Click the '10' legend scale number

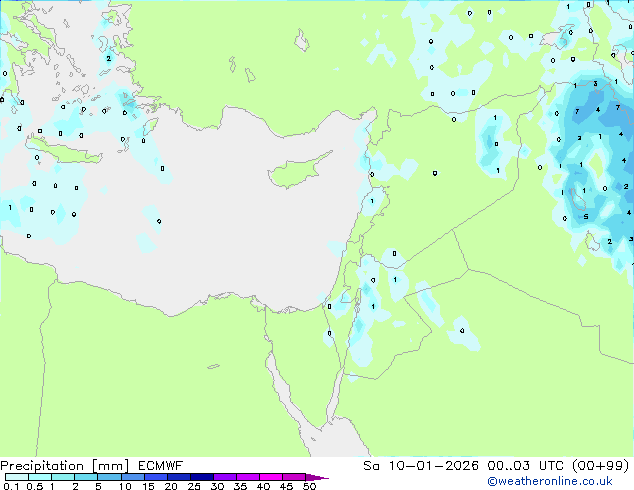(125, 486)
